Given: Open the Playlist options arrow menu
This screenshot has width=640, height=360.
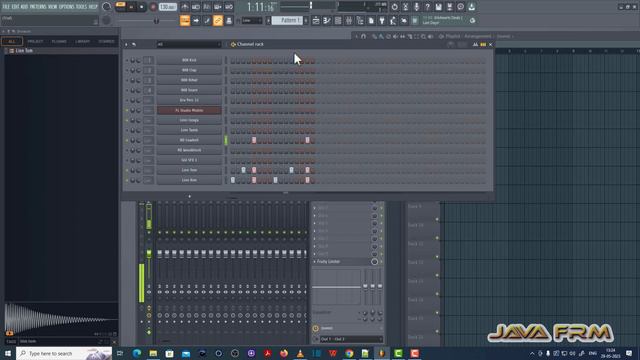Looking at the screenshot, I should pyautogui.click(x=356, y=36).
